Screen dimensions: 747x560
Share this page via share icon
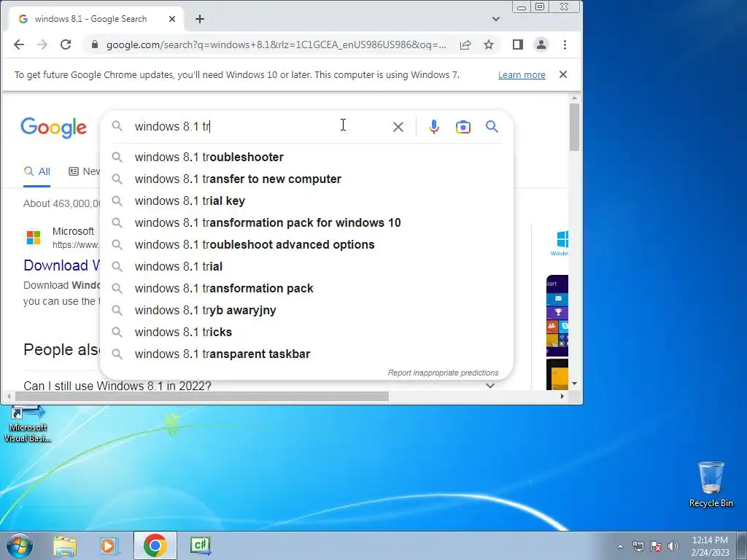(x=465, y=44)
